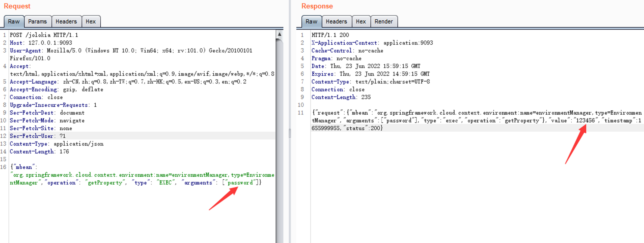Click the response Content-Type text/plain line
The width and height of the screenshot is (644, 243).
(371, 82)
